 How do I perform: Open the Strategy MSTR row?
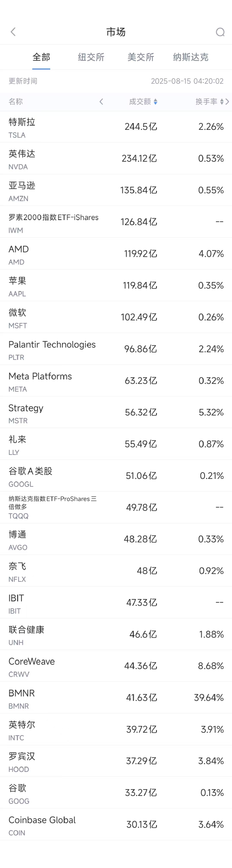[116, 412]
